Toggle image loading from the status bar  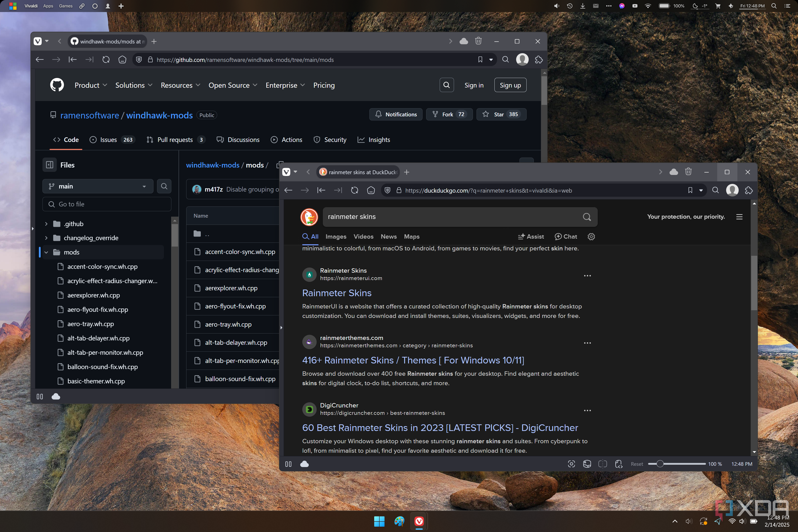click(587, 464)
